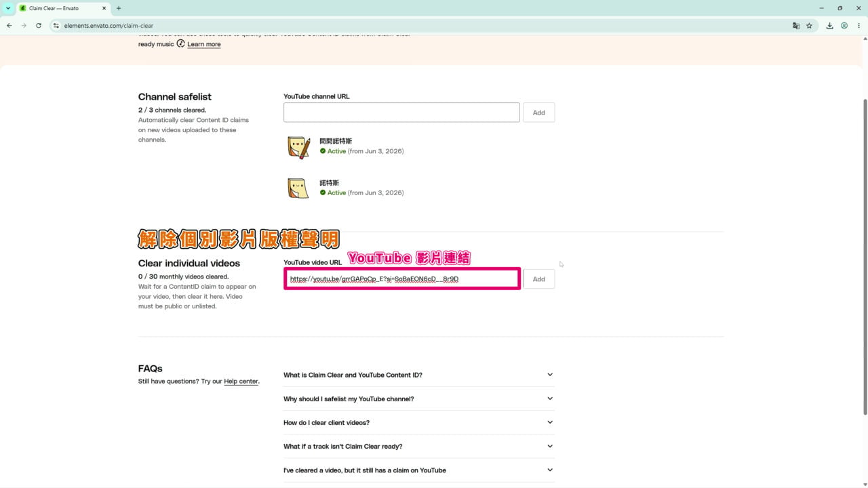
Task: Reload the page with the refresh icon
Action: click(x=39, y=26)
